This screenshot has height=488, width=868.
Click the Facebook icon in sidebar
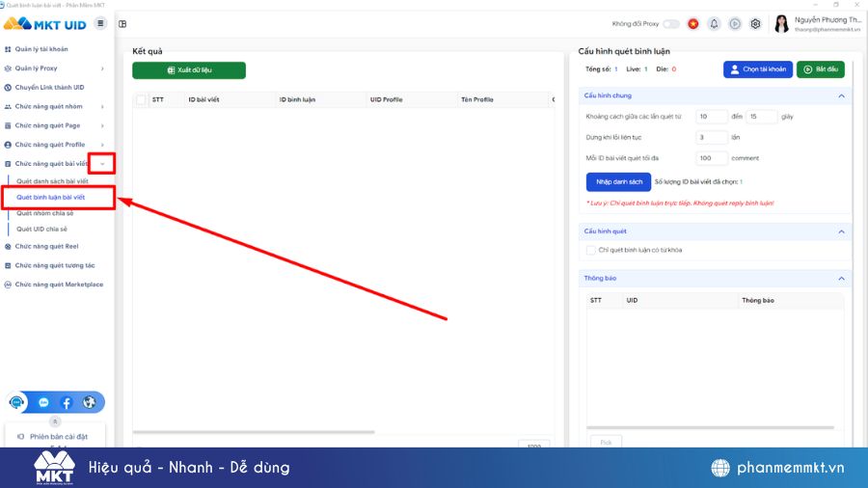pyautogui.click(x=67, y=403)
